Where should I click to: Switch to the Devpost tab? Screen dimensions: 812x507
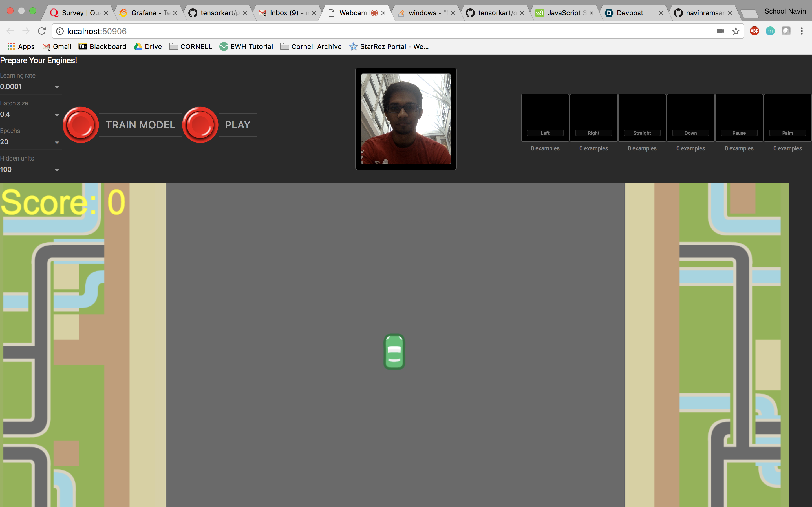point(630,13)
